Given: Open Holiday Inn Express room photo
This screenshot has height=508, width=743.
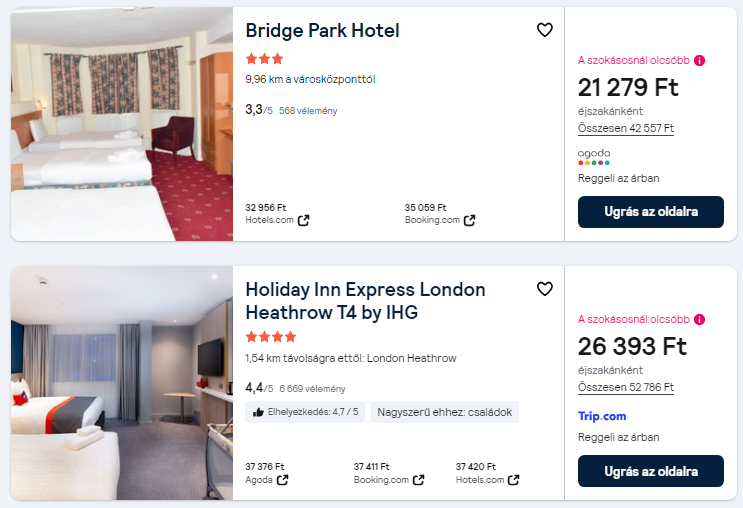Looking at the screenshot, I should 122,383.
